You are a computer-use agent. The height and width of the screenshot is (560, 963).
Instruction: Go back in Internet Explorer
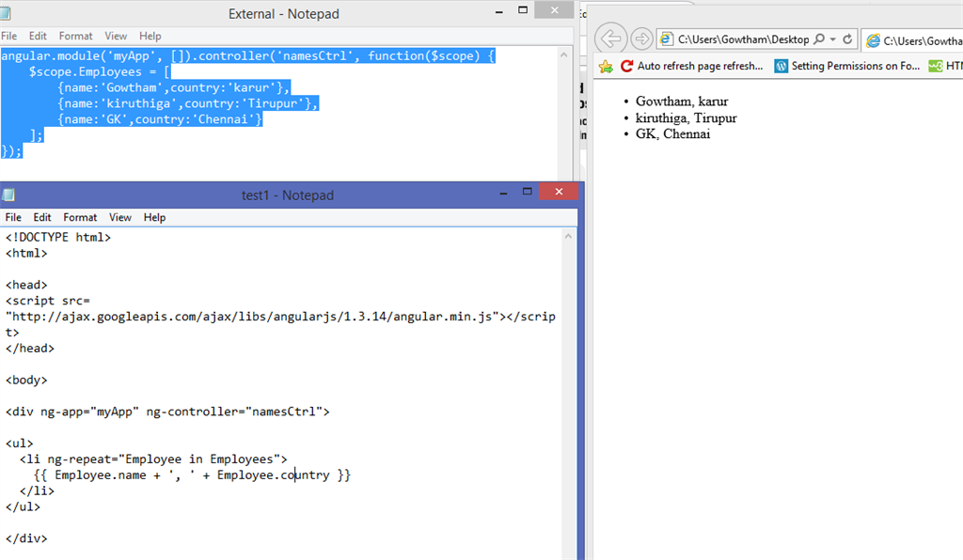pos(610,39)
